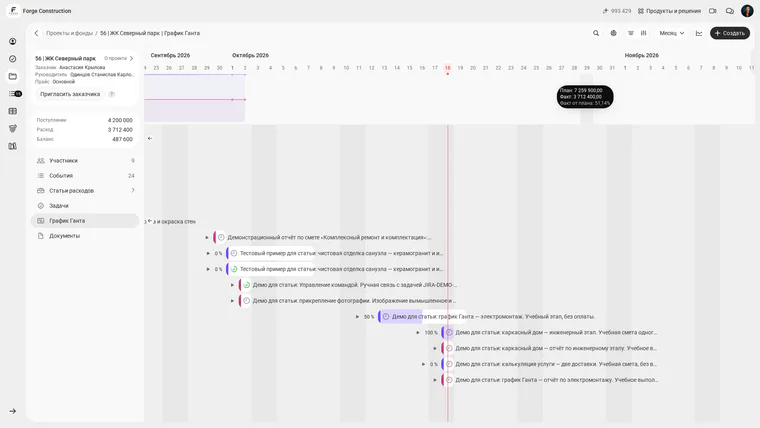760x428 pixels.
Task: Open the user avatar menu
Action: [747, 11]
